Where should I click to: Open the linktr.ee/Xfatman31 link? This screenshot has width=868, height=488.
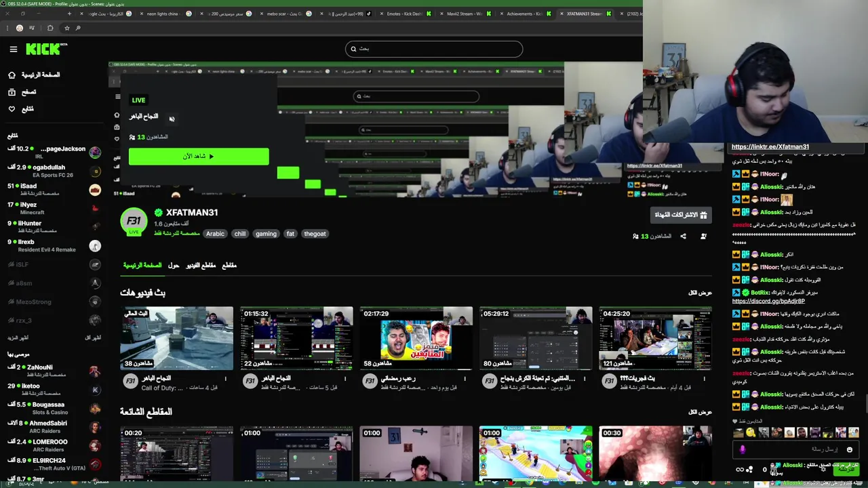(x=770, y=146)
